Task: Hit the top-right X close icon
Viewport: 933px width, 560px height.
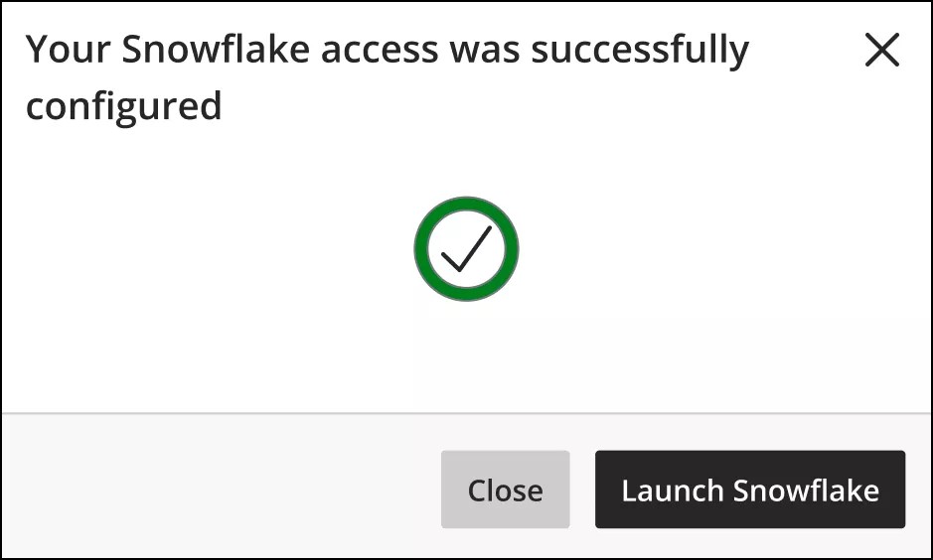Action: (881, 50)
